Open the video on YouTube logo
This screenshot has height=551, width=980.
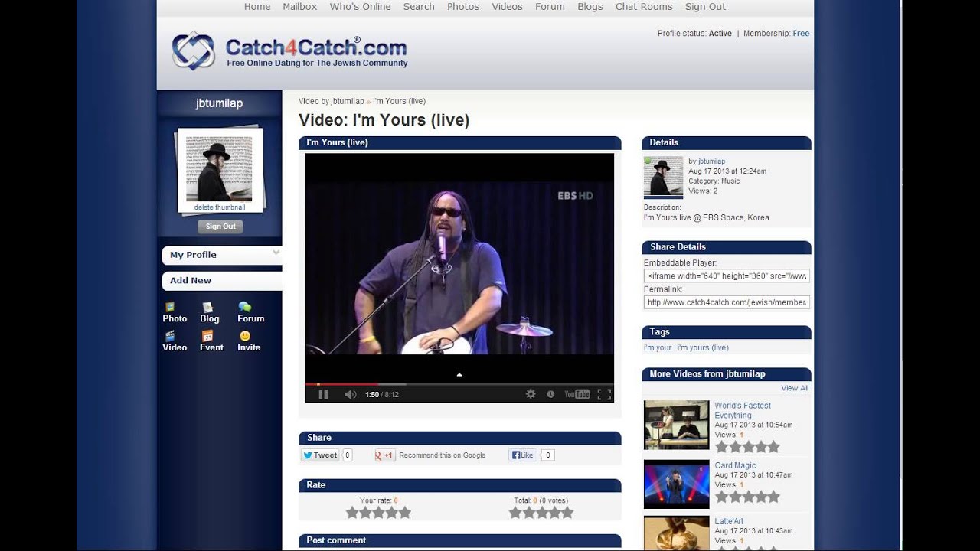click(x=577, y=394)
